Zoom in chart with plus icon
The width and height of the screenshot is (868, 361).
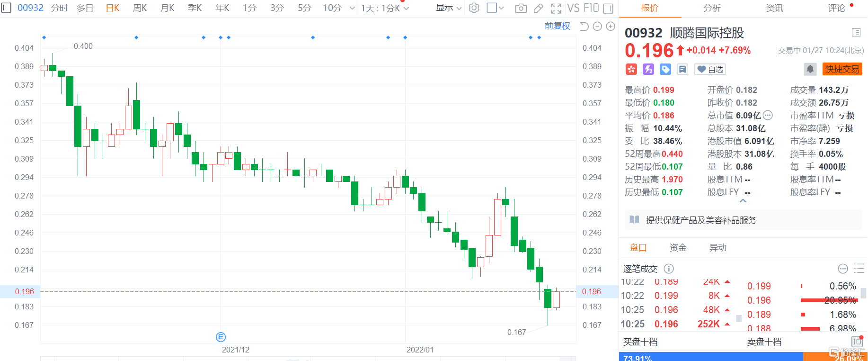pos(611,27)
